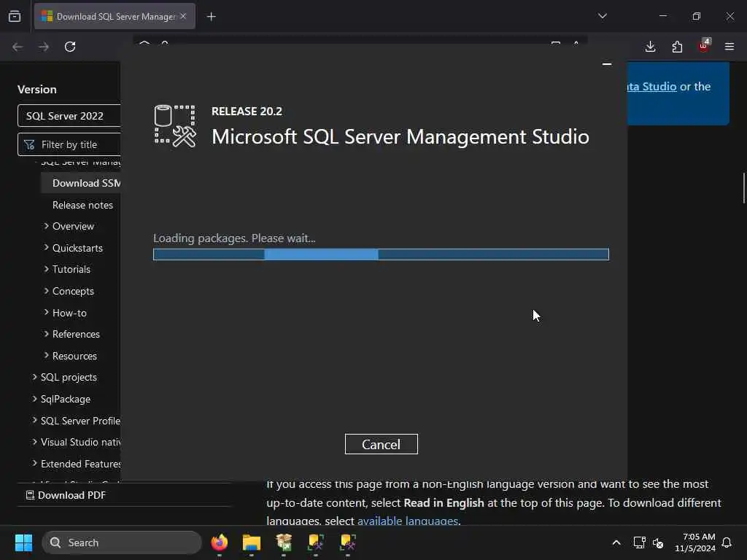This screenshot has height=560, width=747.
Task: Expand the Tutorials section
Action: [x=46, y=269]
